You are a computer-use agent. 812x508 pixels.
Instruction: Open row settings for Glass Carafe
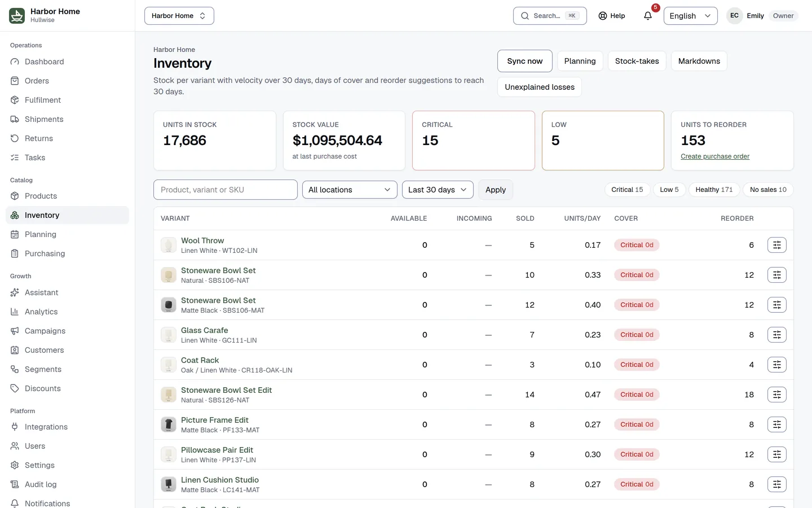776,335
